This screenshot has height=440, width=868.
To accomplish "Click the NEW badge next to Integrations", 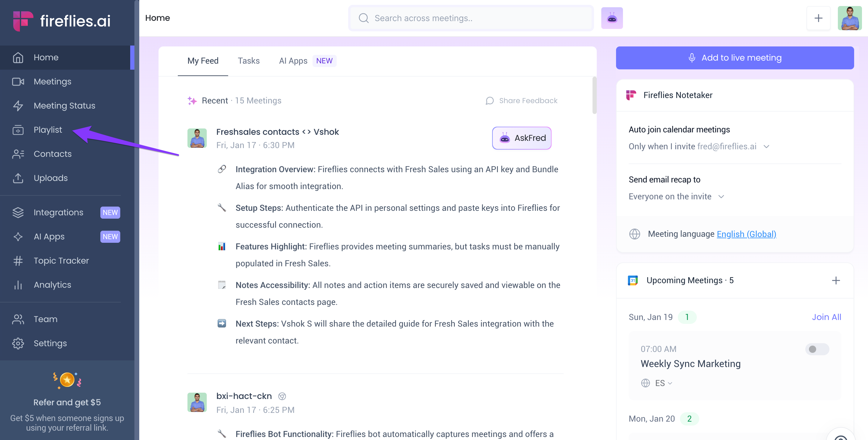I will 110,212.
